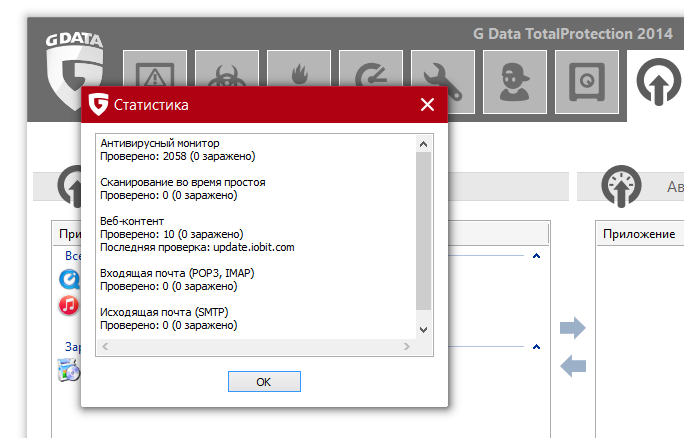The image size is (684, 438).
Task: Select the upward arrow Autostart Manager tab
Action: click(658, 82)
